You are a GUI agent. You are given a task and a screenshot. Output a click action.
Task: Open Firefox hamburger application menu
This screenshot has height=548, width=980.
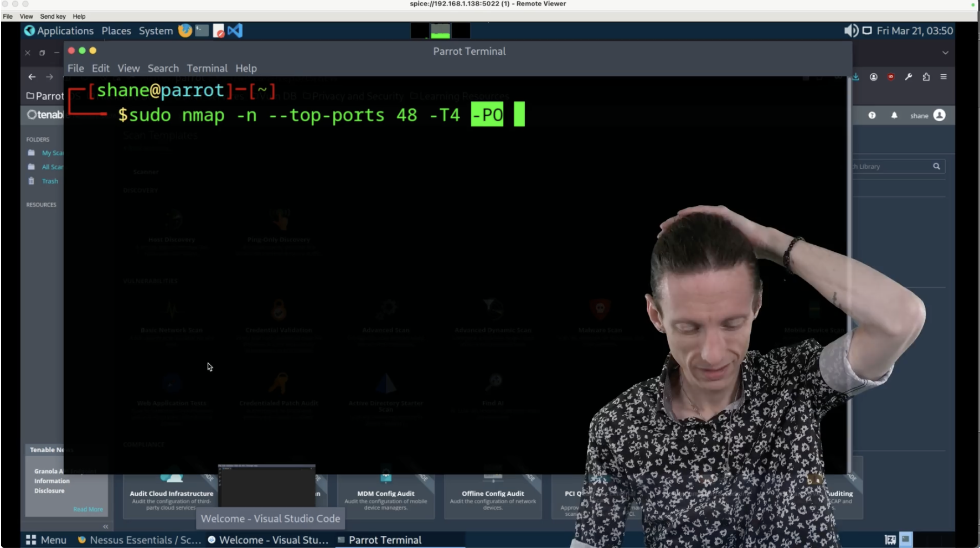click(943, 77)
